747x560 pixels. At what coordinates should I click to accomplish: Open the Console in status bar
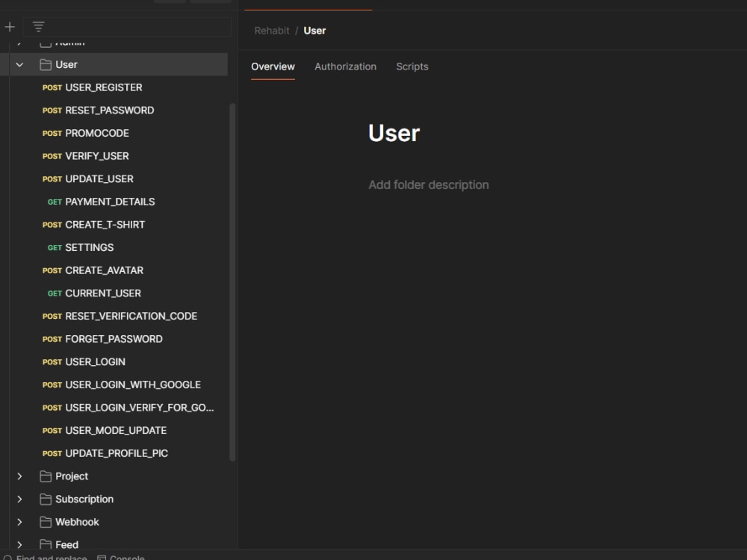[x=120, y=557]
